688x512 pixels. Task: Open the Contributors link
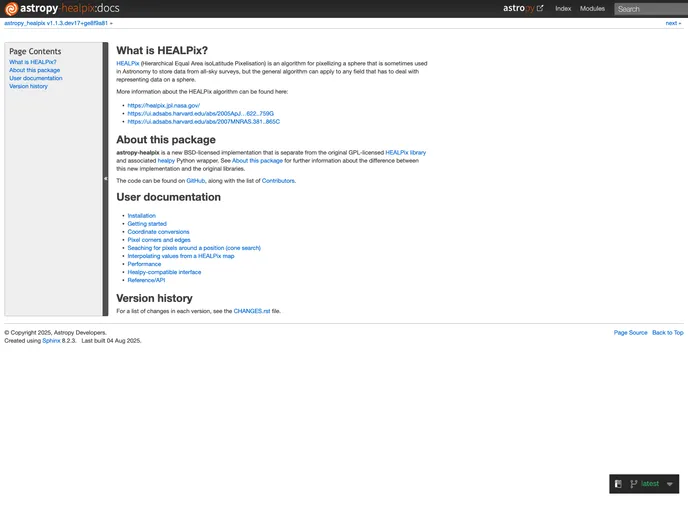pyautogui.click(x=278, y=181)
